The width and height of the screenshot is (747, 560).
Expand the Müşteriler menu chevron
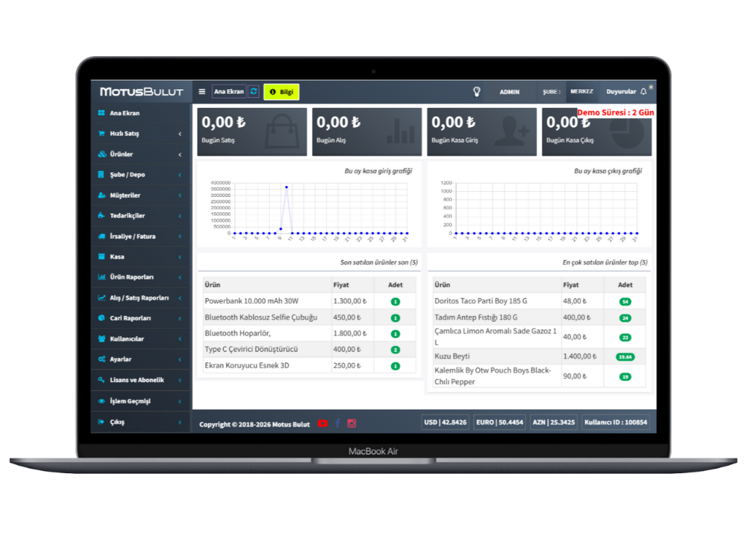point(180,196)
